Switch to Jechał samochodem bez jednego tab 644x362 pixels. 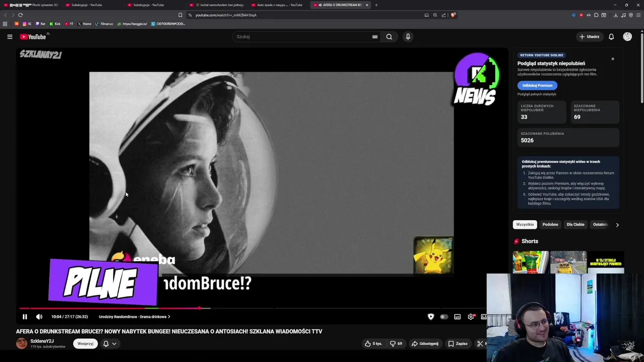pos(218,5)
